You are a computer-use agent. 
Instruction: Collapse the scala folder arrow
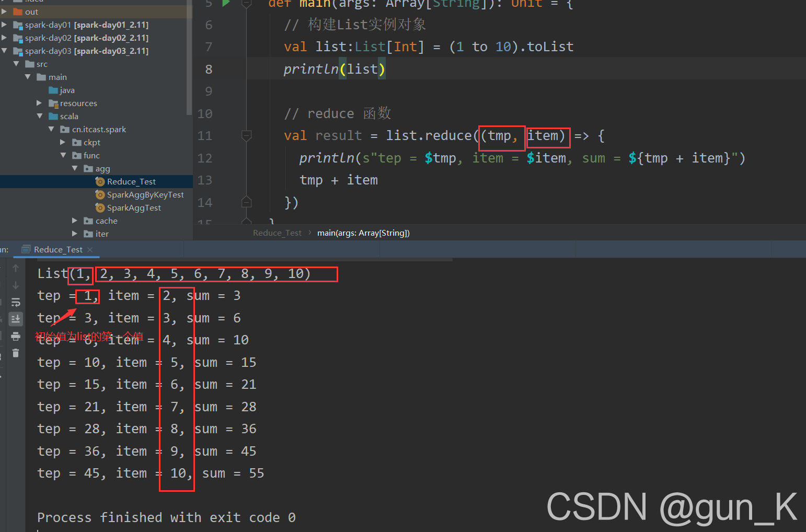[x=39, y=116]
